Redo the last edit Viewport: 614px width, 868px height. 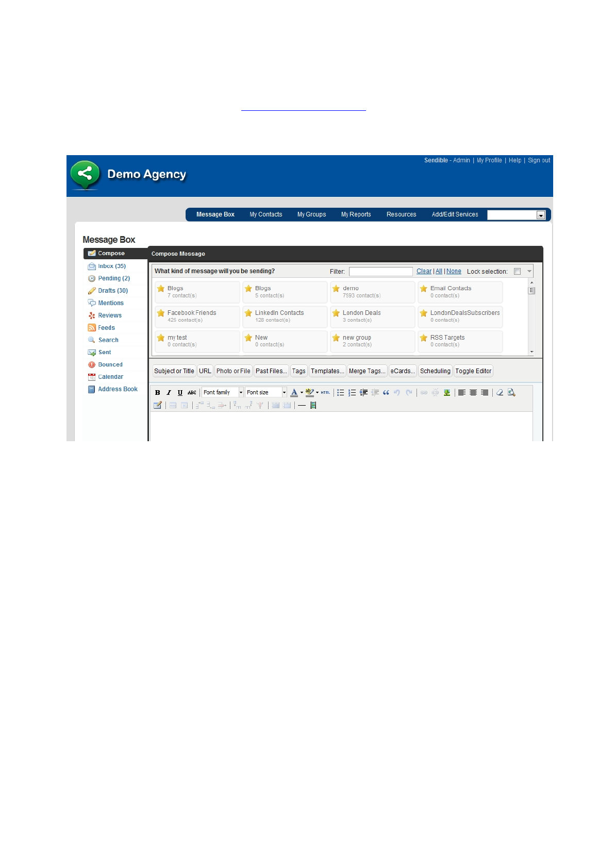coord(409,393)
